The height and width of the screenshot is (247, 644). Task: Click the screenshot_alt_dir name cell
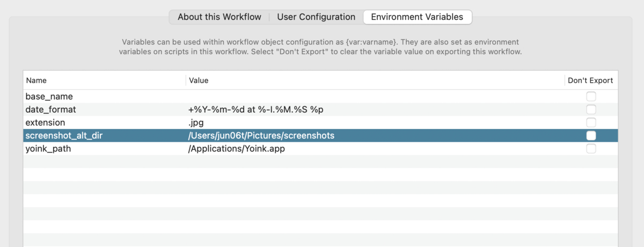coord(64,136)
